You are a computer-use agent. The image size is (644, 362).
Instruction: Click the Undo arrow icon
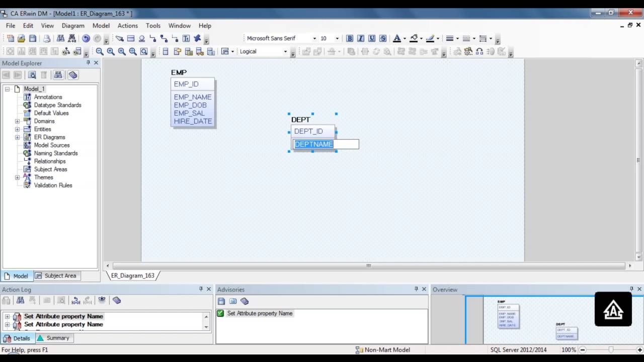pyautogui.click(x=86, y=38)
